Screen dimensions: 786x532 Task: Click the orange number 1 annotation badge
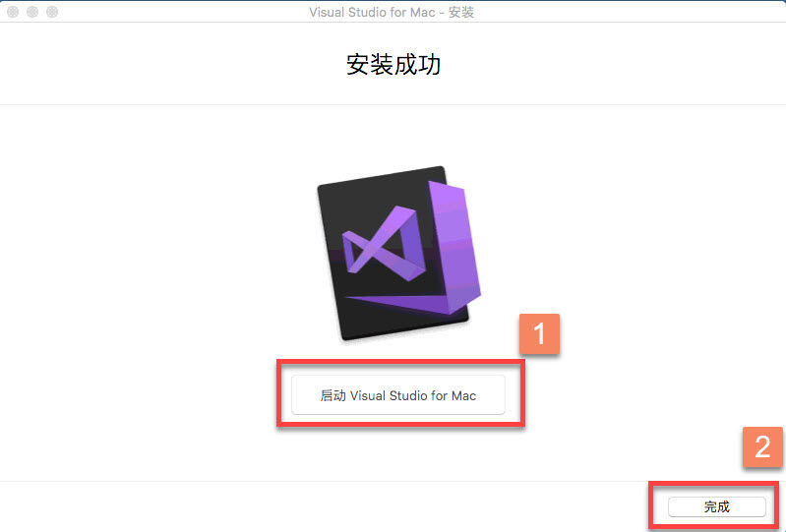[x=539, y=333]
